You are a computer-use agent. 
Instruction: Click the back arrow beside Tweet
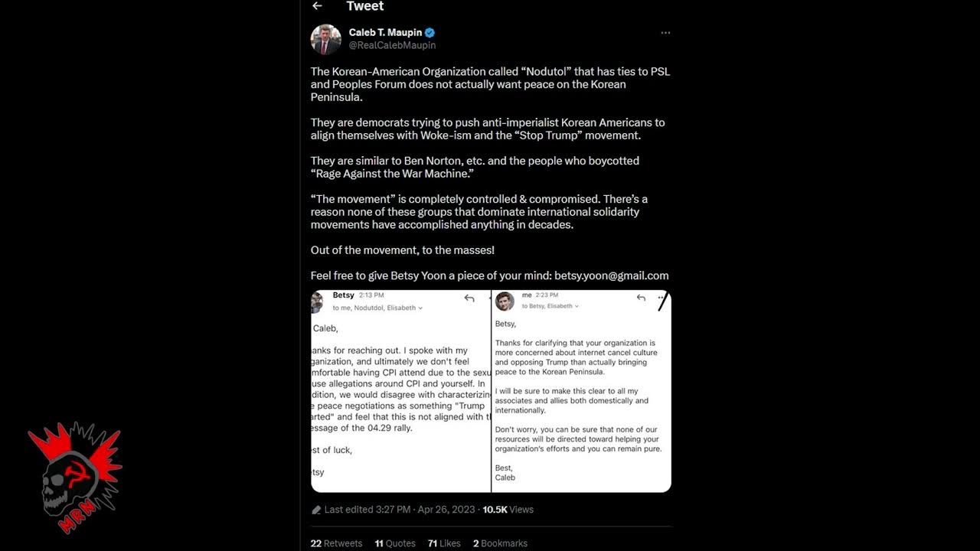317,6
